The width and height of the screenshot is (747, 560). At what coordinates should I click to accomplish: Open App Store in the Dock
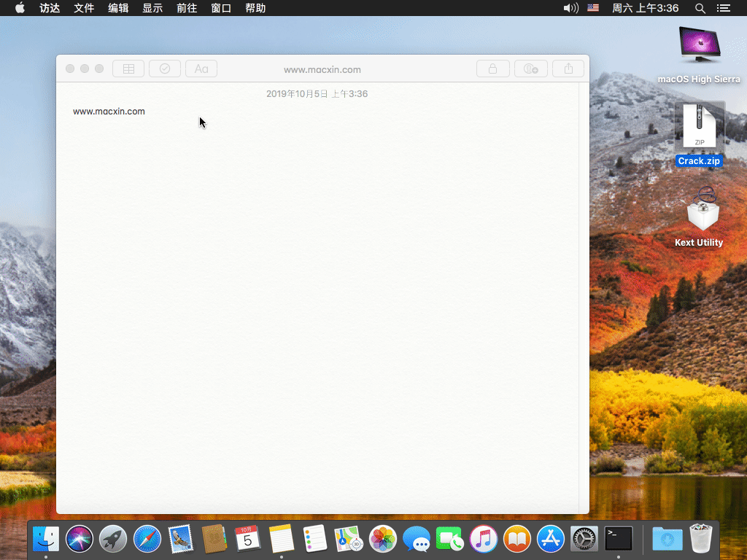click(x=551, y=539)
